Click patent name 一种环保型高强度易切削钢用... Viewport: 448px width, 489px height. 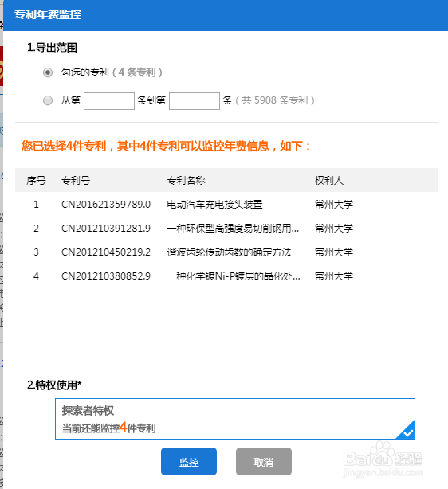[233, 229]
